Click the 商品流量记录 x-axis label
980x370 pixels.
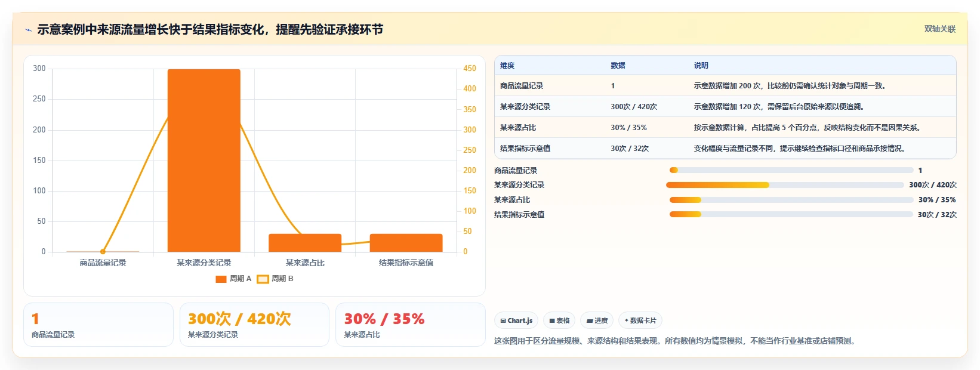103,263
